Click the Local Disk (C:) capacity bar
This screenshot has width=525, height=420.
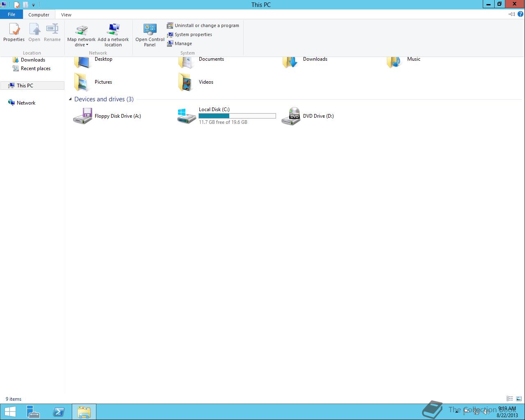coord(237,116)
